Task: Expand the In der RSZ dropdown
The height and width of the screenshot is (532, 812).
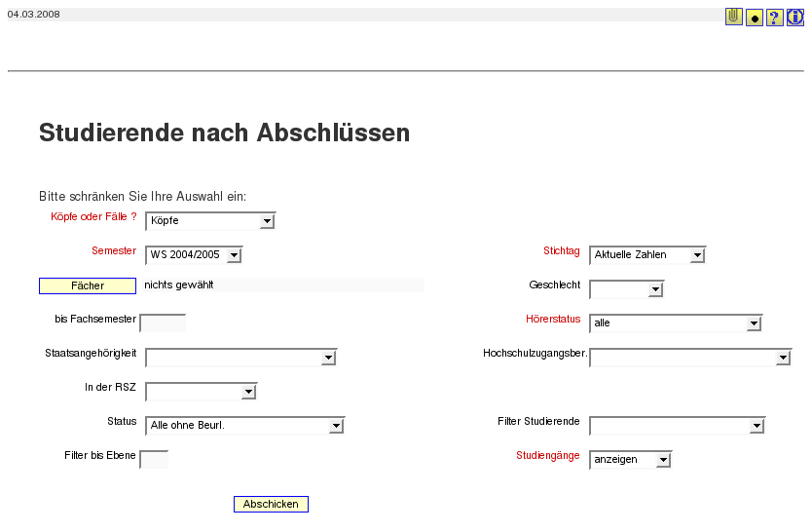Action: 201,392
